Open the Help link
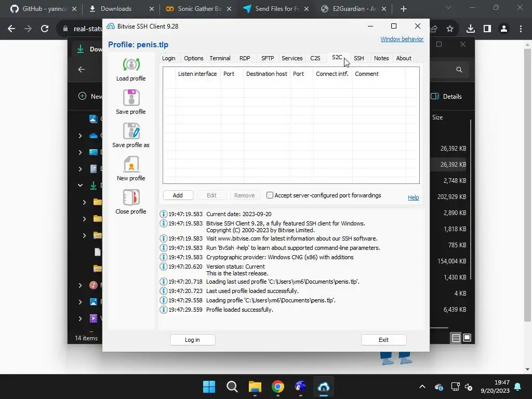Viewport: 532px width, 399px height. (x=413, y=197)
